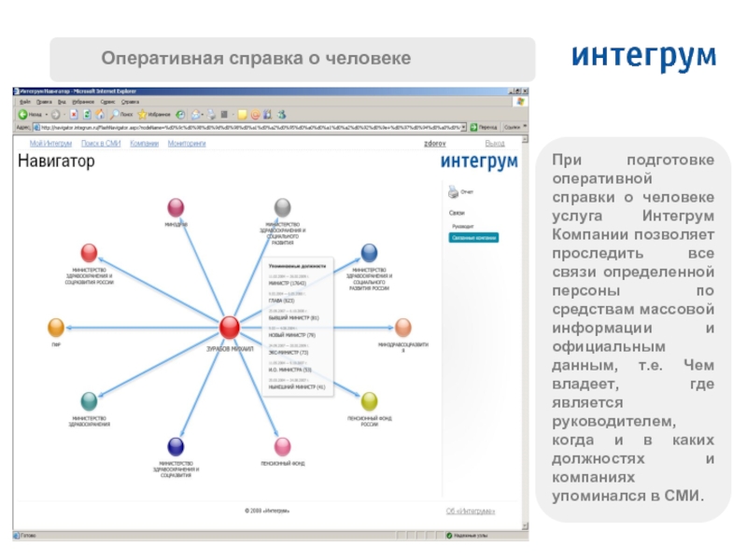Click the yellow note toolbar icon
747x560 pixels.
(242, 114)
